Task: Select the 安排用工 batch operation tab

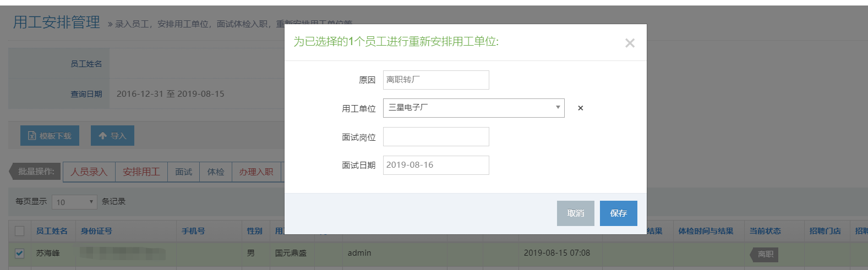Action: point(141,172)
